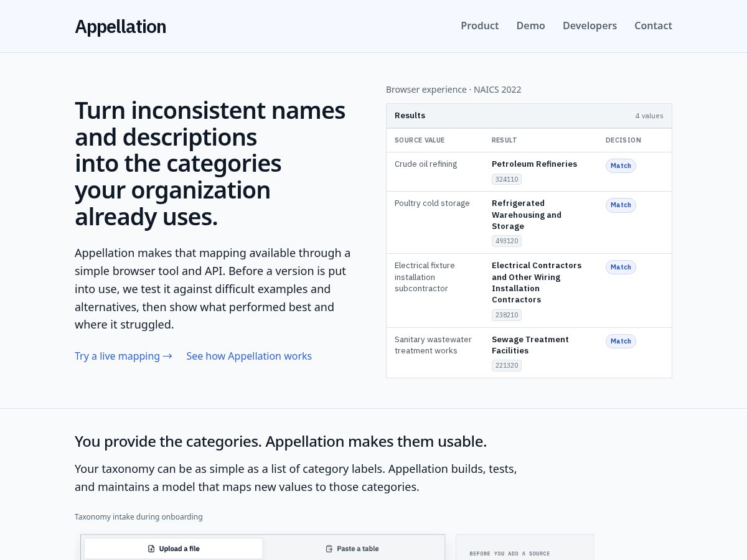Click code 221320
This screenshot has width=747, height=560.
[x=507, y=365]
